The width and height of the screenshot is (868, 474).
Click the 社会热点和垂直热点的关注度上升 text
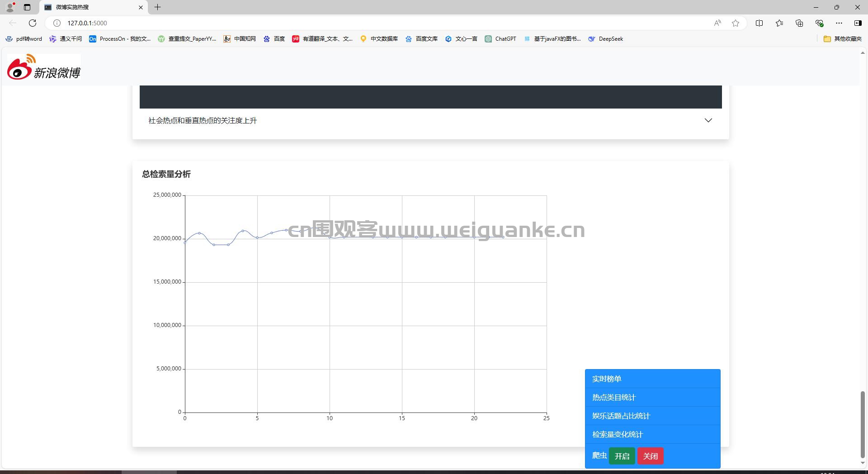coord(203,120)
